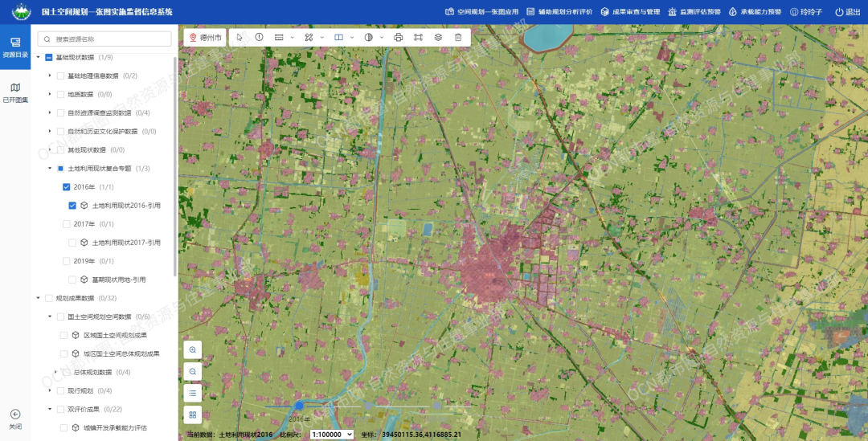868x441 pixels.
Task: Click cube icon of 区域国土空间规划成果
Action: (76, 335)
